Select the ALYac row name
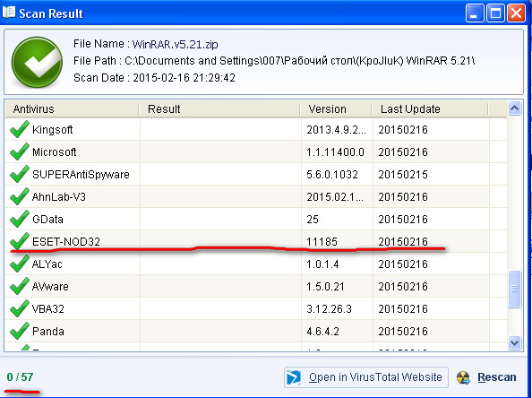 [47, 264]
